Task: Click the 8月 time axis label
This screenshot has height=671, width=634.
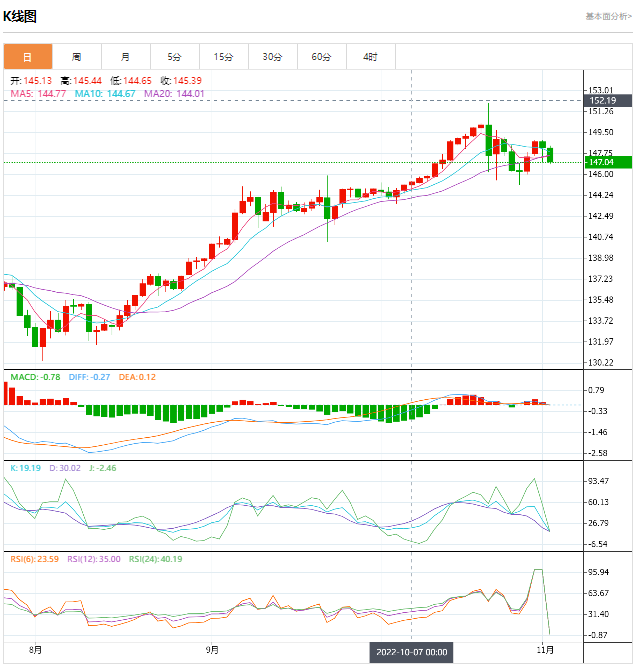Action: coord(36,650)
